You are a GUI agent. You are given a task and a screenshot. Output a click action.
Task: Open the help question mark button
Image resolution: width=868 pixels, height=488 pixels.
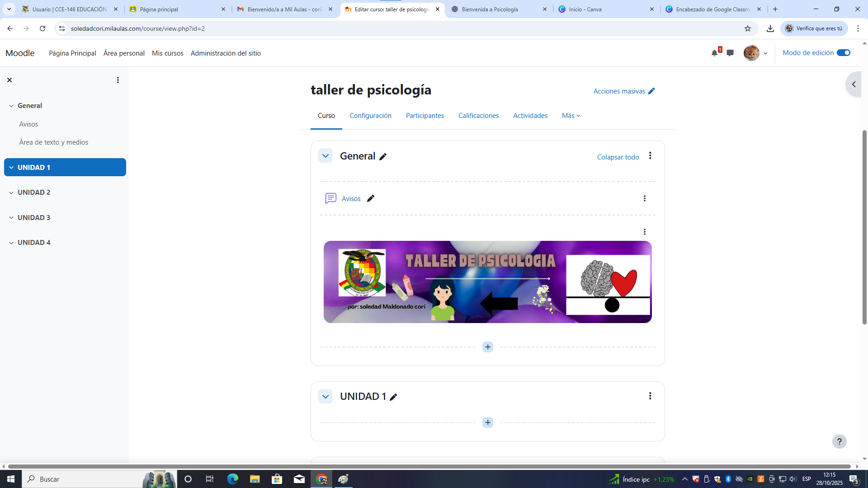point(839,441)
